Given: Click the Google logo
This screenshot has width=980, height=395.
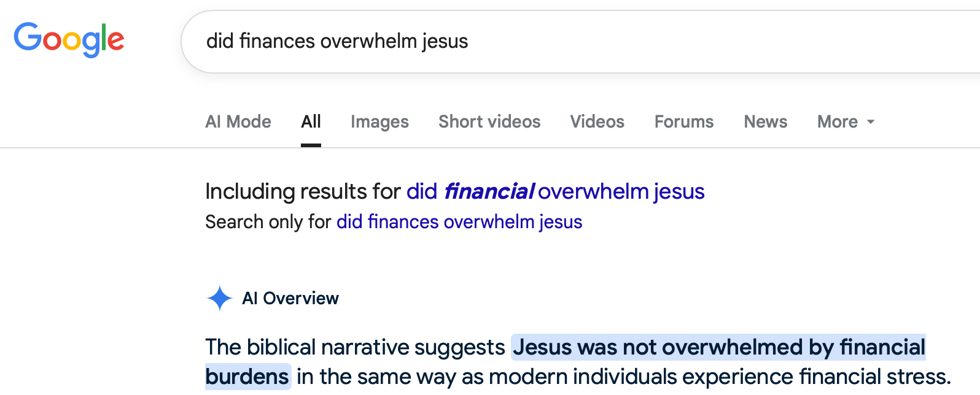Looking at the screenshot, I should pyautogui.click(x=69, y=40).
